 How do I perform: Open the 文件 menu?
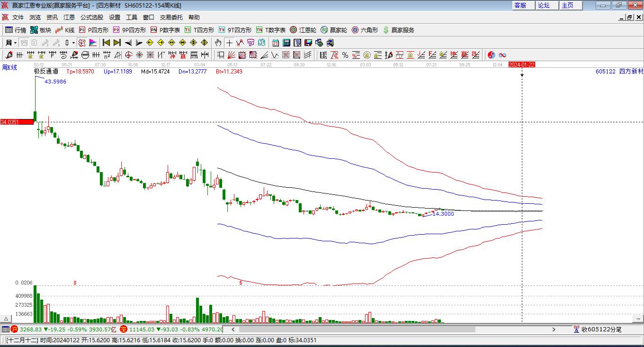pos(18,18)
